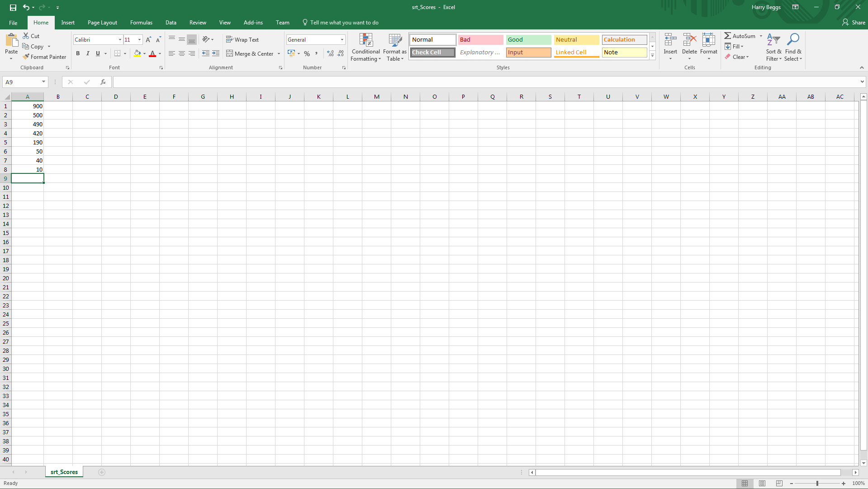
Task: Decrease decimal places
Action: point(341,53)
